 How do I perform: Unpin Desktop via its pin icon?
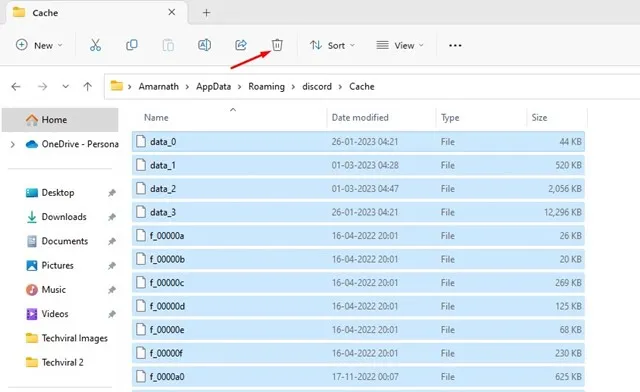(112, 193)
